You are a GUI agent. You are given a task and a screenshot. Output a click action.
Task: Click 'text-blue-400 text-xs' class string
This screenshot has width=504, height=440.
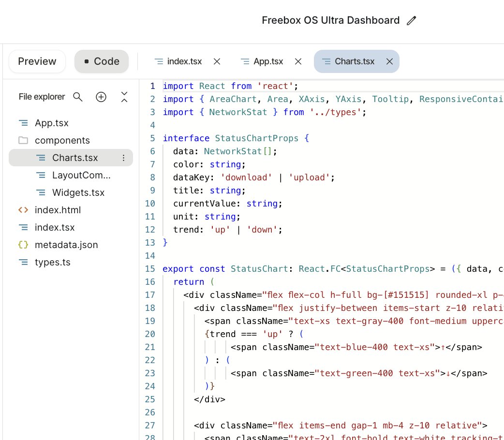pos(374,347)
